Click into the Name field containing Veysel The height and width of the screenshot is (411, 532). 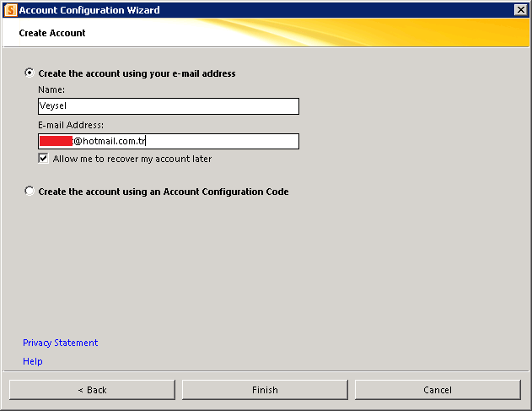point(169,106)
